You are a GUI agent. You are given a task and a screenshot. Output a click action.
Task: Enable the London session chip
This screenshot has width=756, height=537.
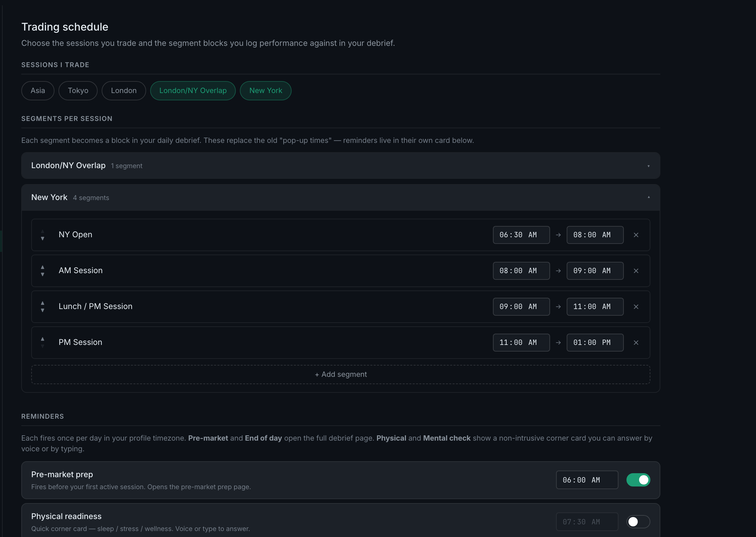[x=124, y=91]
